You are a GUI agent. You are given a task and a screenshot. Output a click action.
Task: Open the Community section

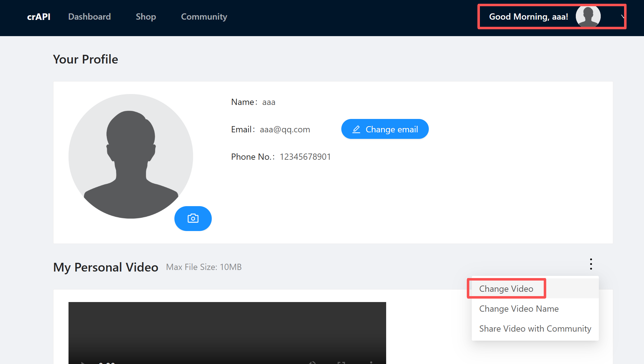204,17
